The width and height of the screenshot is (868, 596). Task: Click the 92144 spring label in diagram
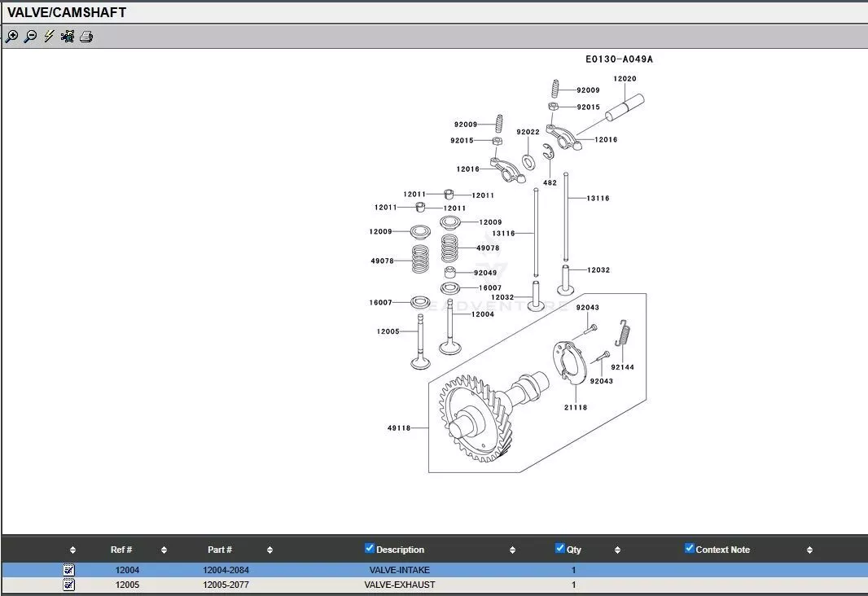point(622,367)
